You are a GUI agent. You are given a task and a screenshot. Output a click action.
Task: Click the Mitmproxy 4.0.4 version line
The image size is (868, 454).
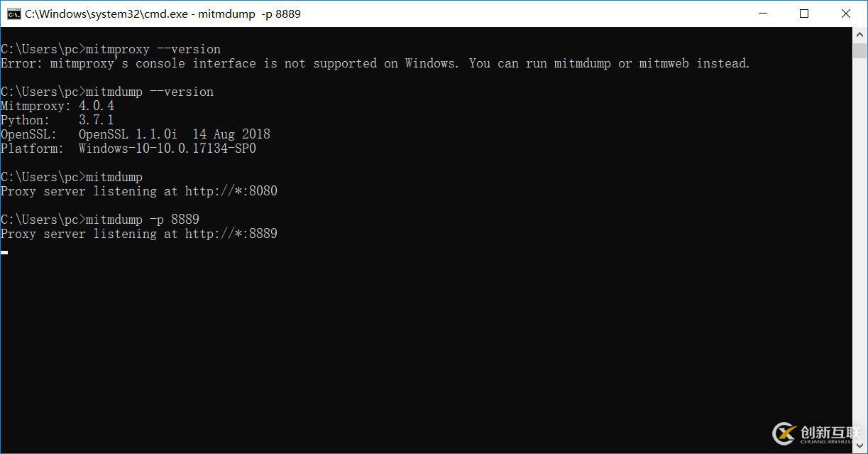point(57,106)
